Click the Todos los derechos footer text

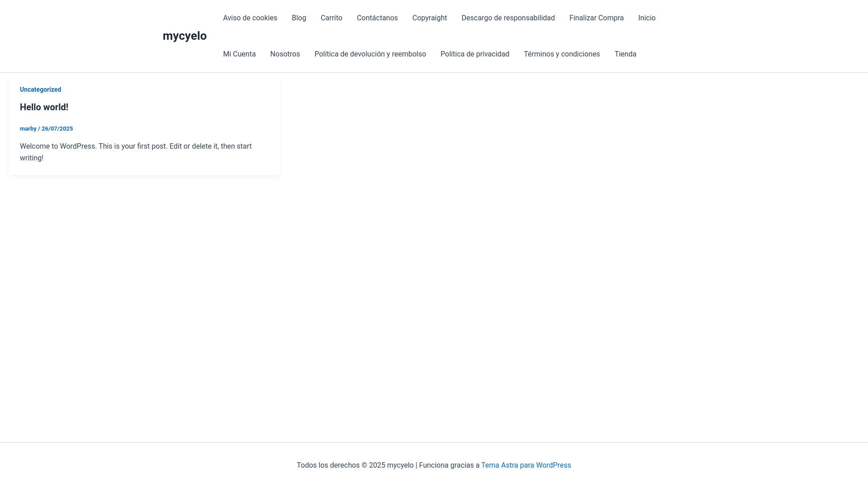388,465
